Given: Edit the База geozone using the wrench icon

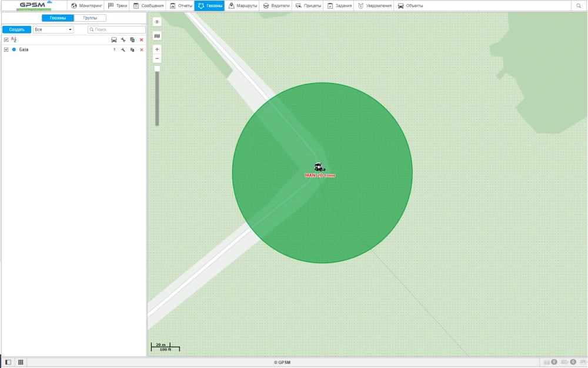Looking at the screenshot, I should coord(123,49).
